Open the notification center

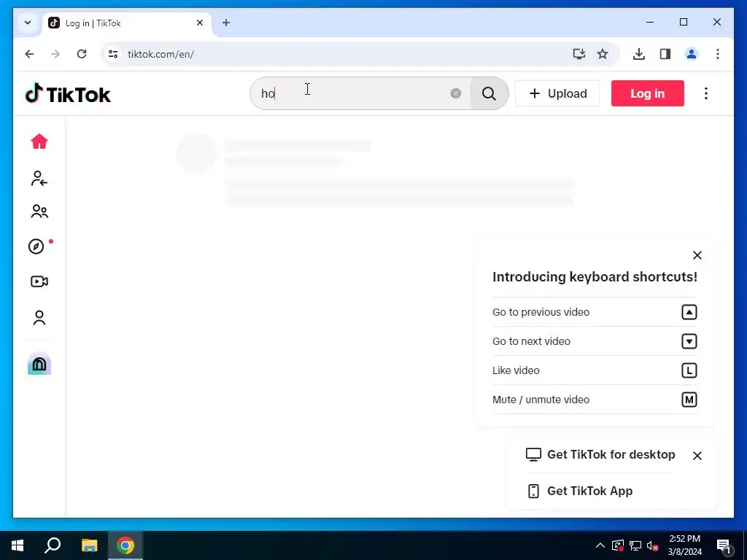(x=724, y=545)
